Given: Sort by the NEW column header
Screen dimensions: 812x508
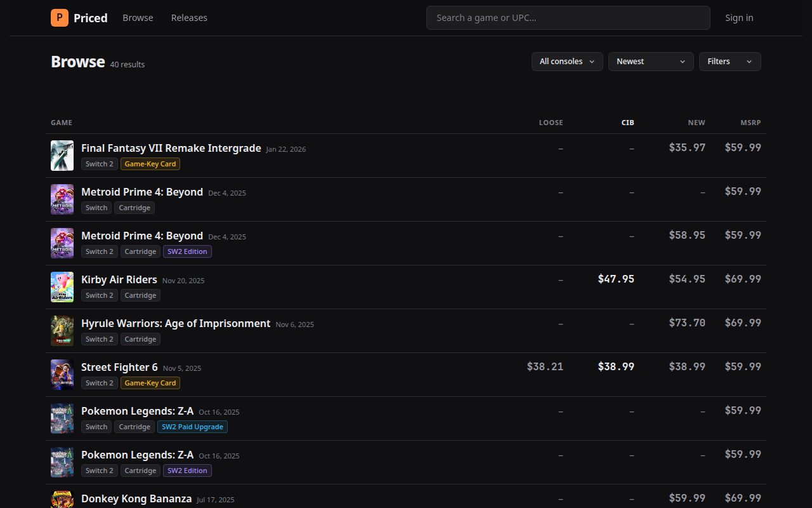Looking at the screenshot, I should (x=697, y=123).
